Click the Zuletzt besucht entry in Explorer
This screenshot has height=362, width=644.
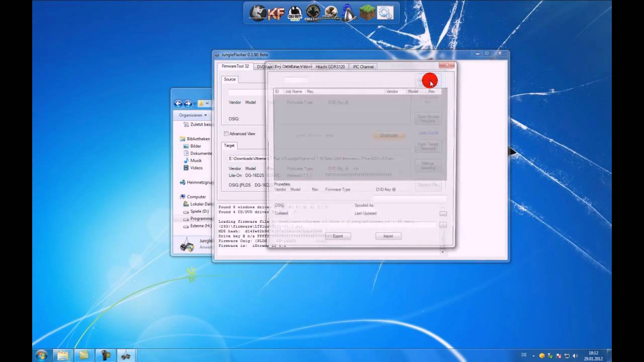[x=198, y=124]
